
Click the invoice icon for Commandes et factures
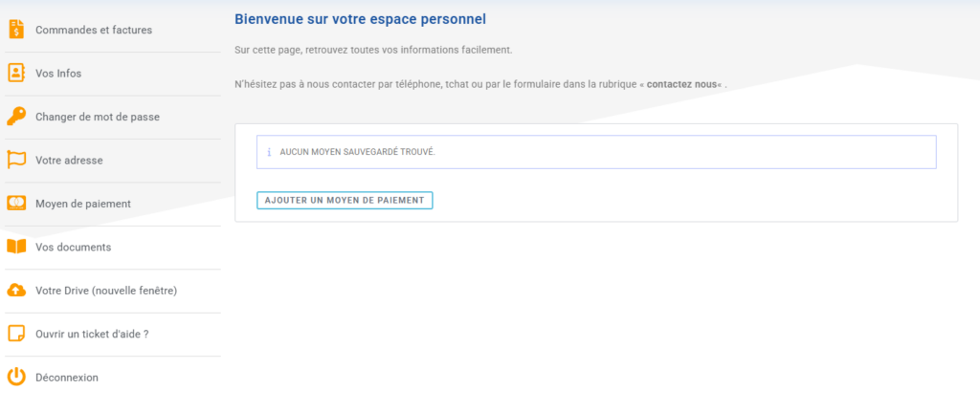[16, 30]
